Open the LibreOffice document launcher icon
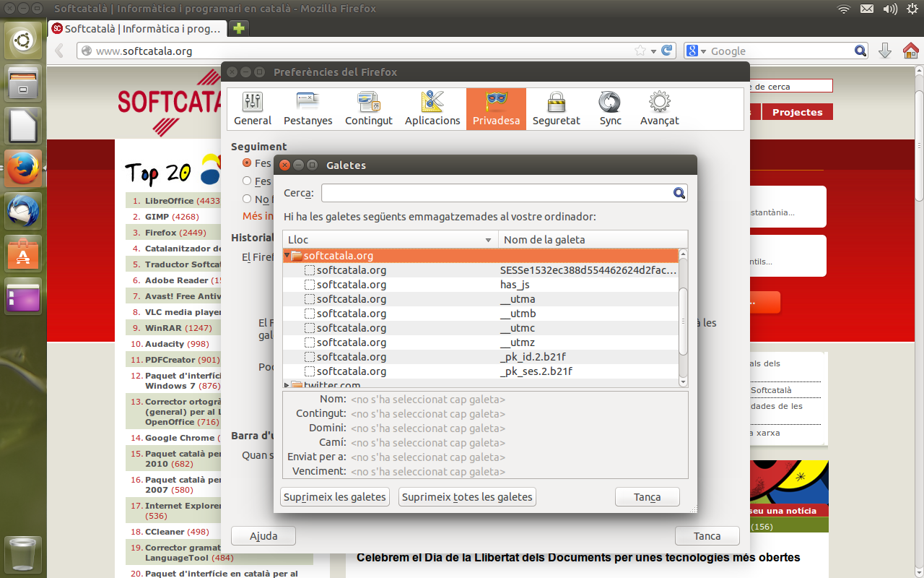Image resolution: width=924 pixels, height=578 pixels. pos(23,126)
